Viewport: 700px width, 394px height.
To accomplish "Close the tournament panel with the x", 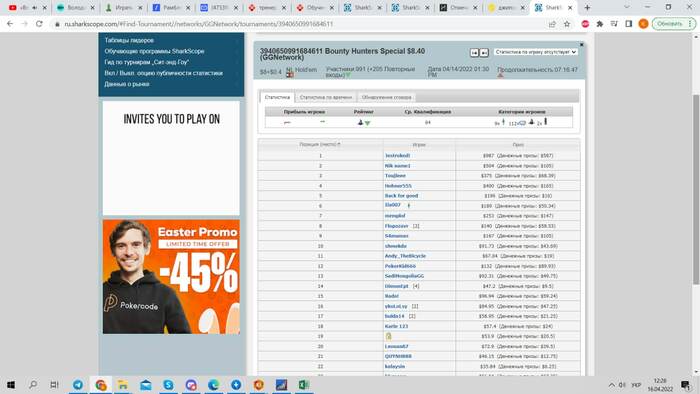I will 581,45.
